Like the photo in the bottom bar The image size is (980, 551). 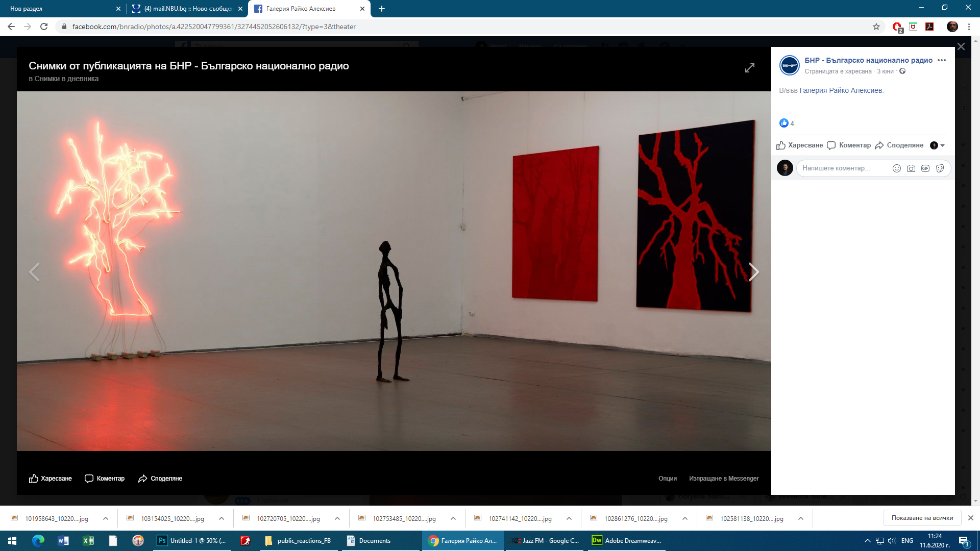[x=51, y=479]
